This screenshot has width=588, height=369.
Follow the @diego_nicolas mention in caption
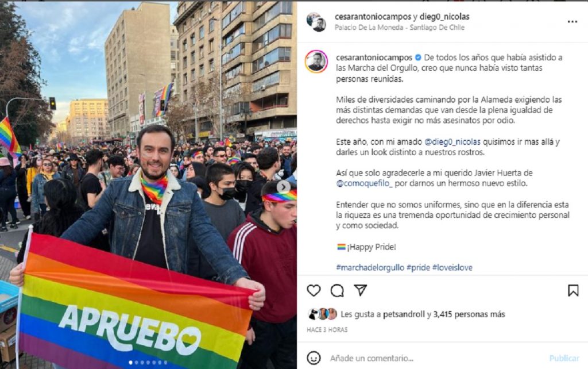[x=452, y=142]
